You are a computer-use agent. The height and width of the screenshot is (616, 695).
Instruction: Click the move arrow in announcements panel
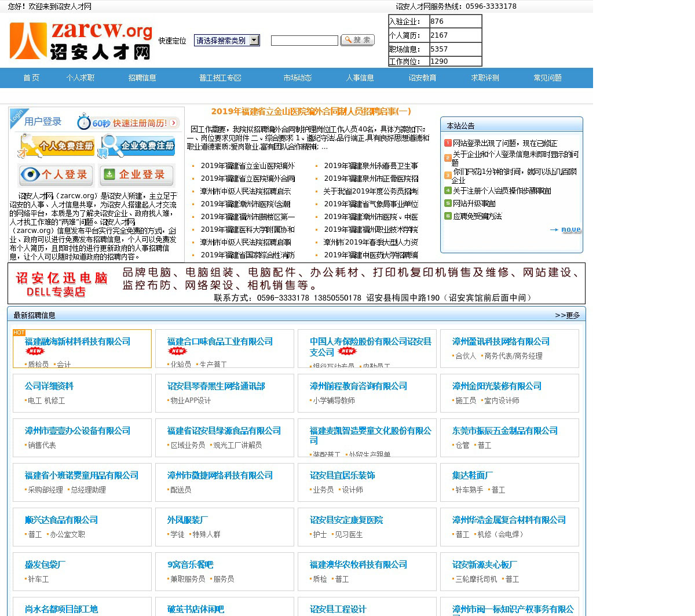click(x=565, y=230)
